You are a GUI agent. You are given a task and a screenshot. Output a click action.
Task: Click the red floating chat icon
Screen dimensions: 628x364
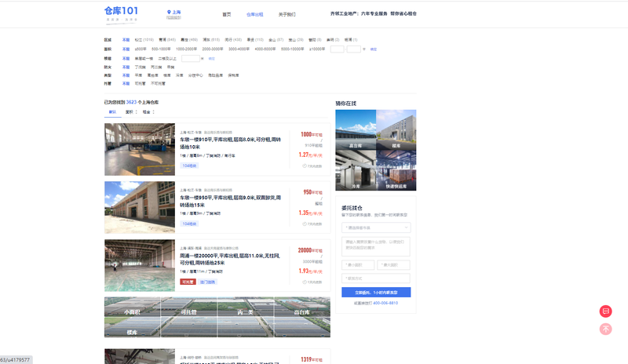[x=605, y=311]
